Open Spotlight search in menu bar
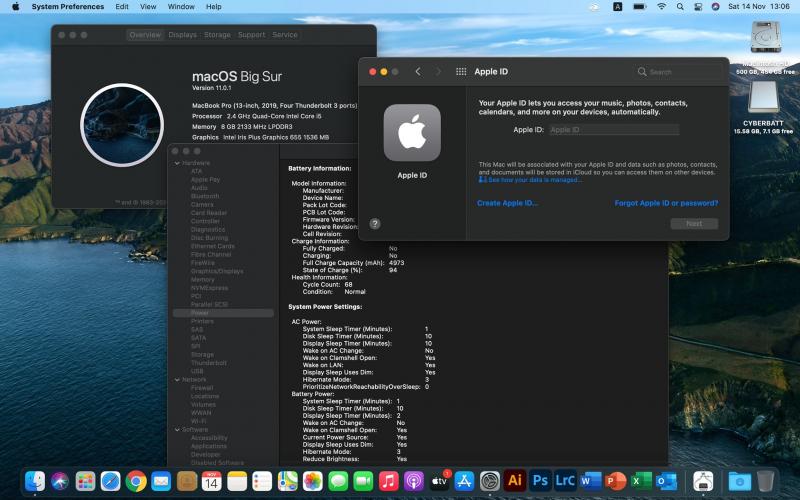The height and width of the screenshot is (500, 800). 680,7
